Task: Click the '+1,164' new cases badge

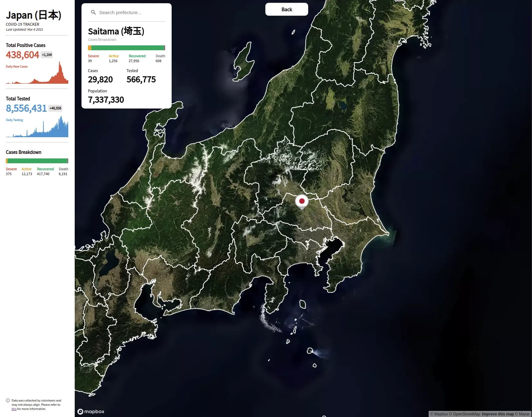Action: tap(47, 55)
